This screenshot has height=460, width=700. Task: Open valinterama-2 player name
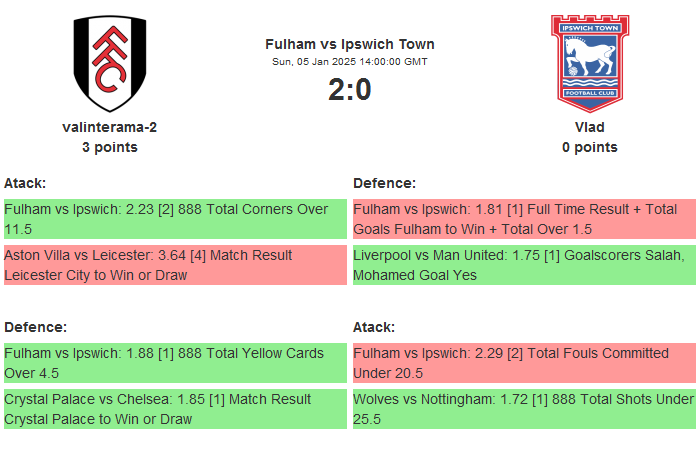[110, 127]
